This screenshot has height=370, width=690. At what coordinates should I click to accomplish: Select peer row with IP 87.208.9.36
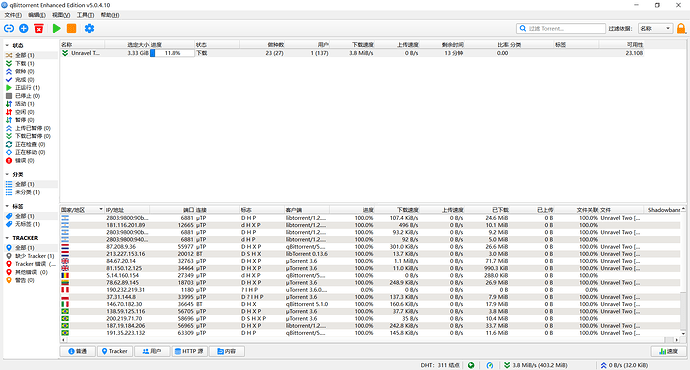click(x=371, y=247)
